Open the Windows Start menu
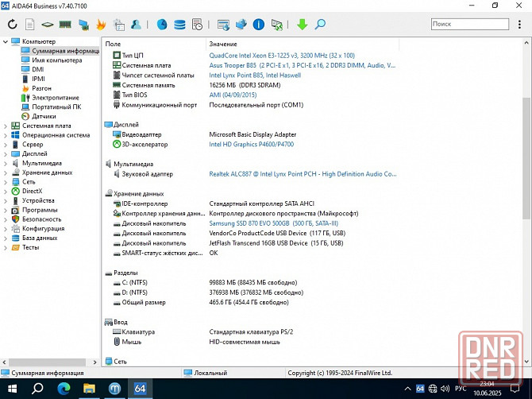Screen dimensions: 532x399 [12, 389]
